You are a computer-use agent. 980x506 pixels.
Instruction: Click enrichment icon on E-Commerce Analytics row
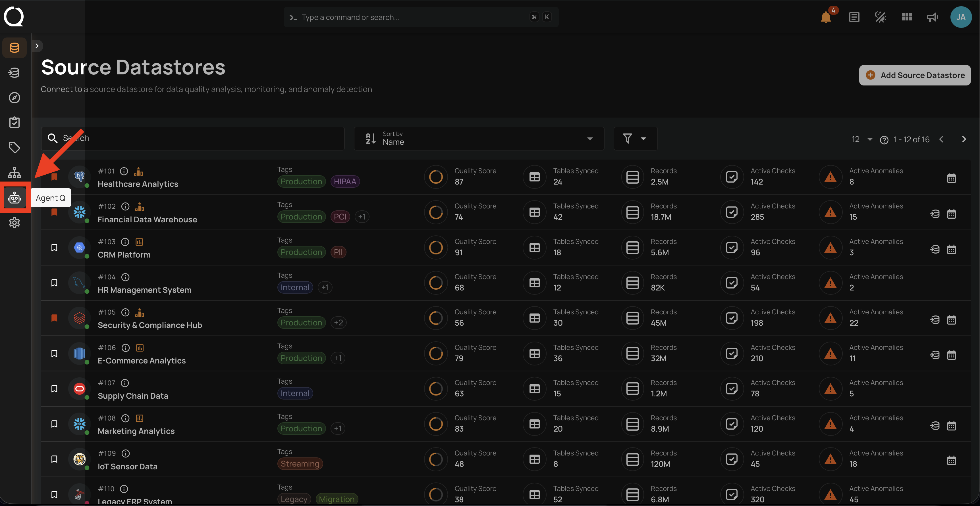click(x=935, y=355)
